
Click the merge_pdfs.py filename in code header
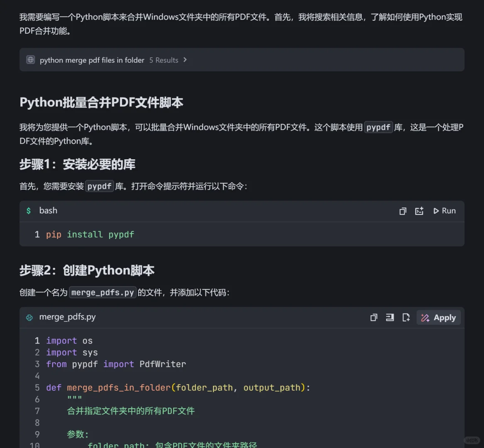click(x=67, y=317)
